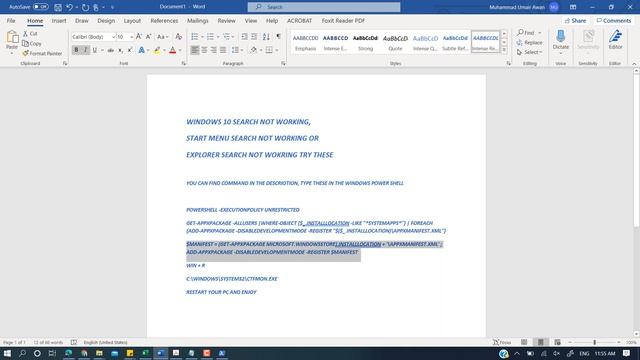Decrease font size with Shrink Font icon

tap(149, 37)
